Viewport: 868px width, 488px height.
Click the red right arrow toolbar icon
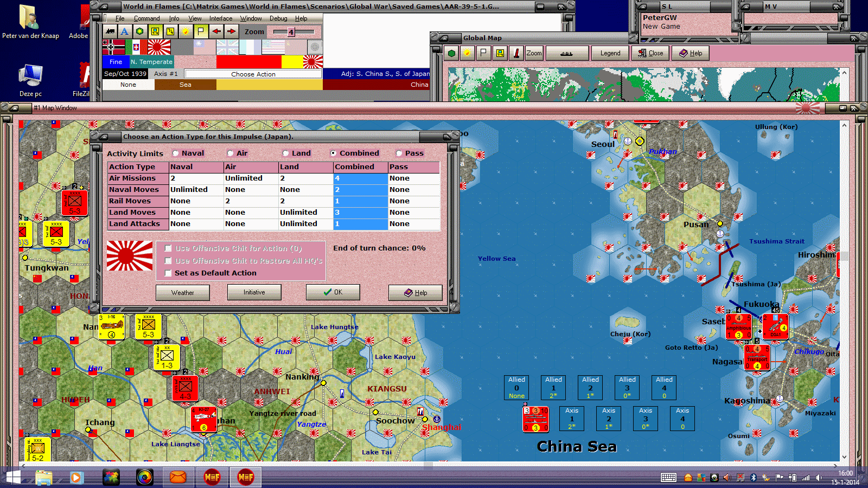pos(231,31)
